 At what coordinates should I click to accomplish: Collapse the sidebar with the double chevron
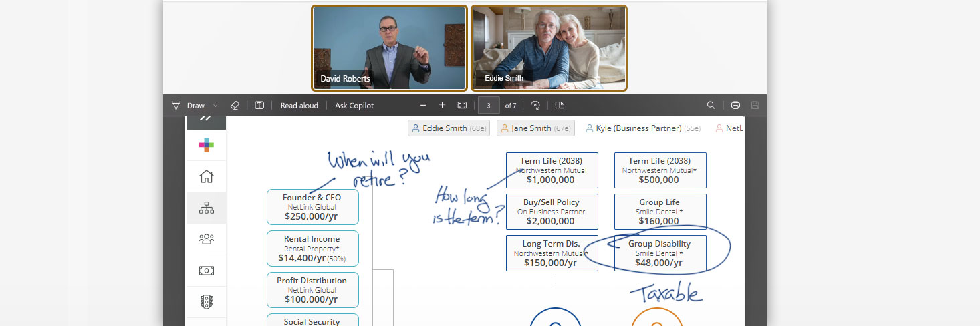[206, 120]
